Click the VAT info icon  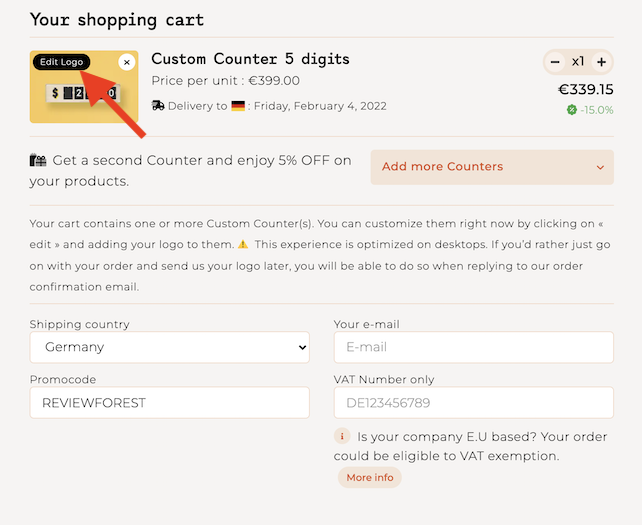point(342,436)
